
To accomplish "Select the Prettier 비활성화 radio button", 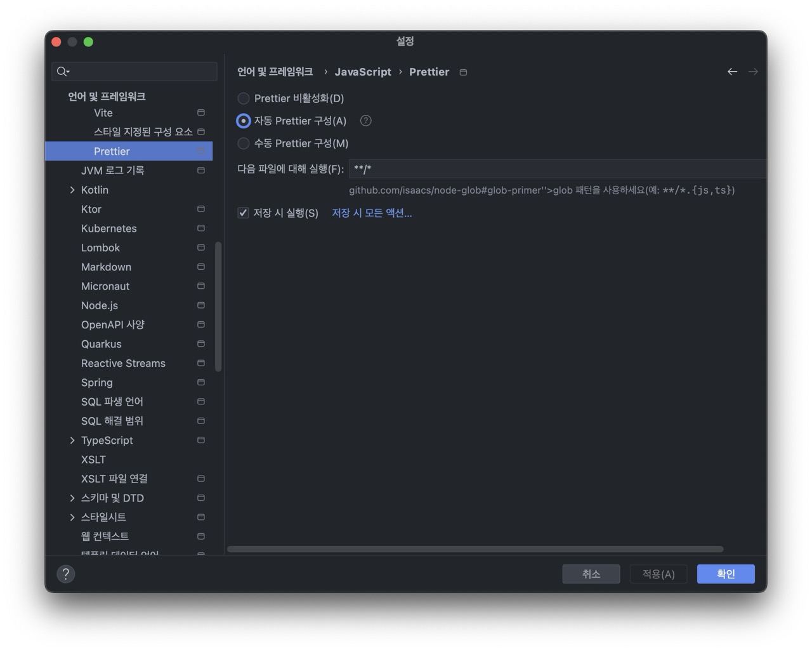I will tap(244, 98).
